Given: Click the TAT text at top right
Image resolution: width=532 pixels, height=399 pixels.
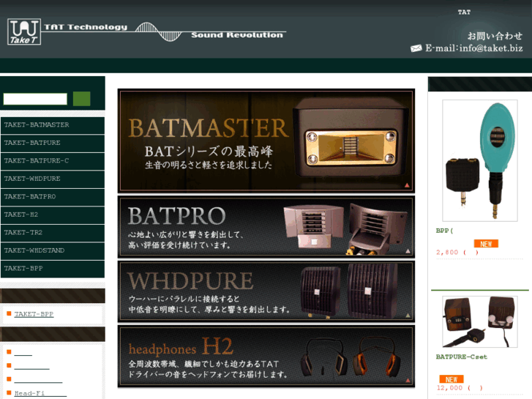Looking at the screenshot, I should 464,12.
